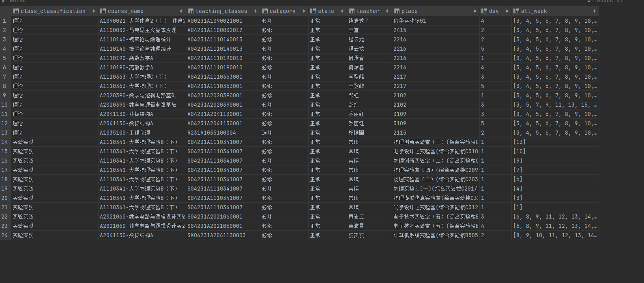Click the place column icon
The height and width of the screenshot is (283, 644).
(x=397, y=11)
